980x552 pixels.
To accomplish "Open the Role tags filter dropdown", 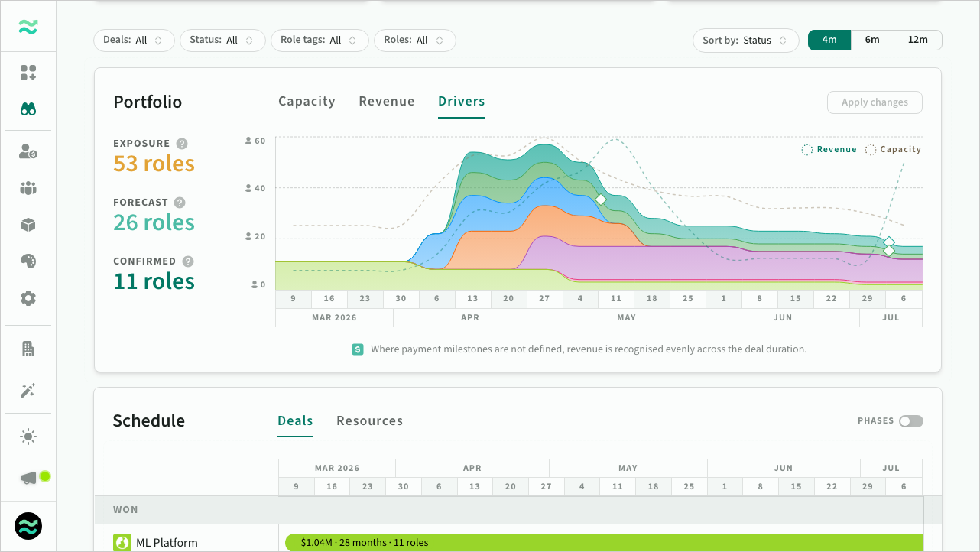I will (320, 41).
